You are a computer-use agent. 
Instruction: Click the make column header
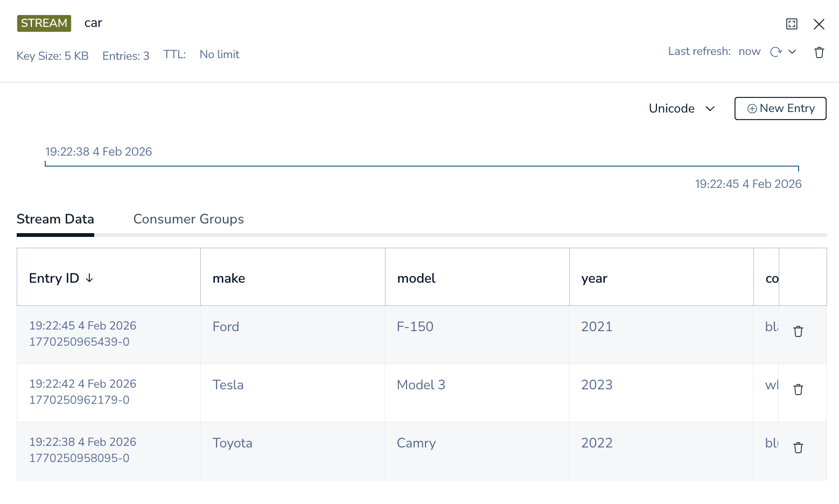point(229,278)
